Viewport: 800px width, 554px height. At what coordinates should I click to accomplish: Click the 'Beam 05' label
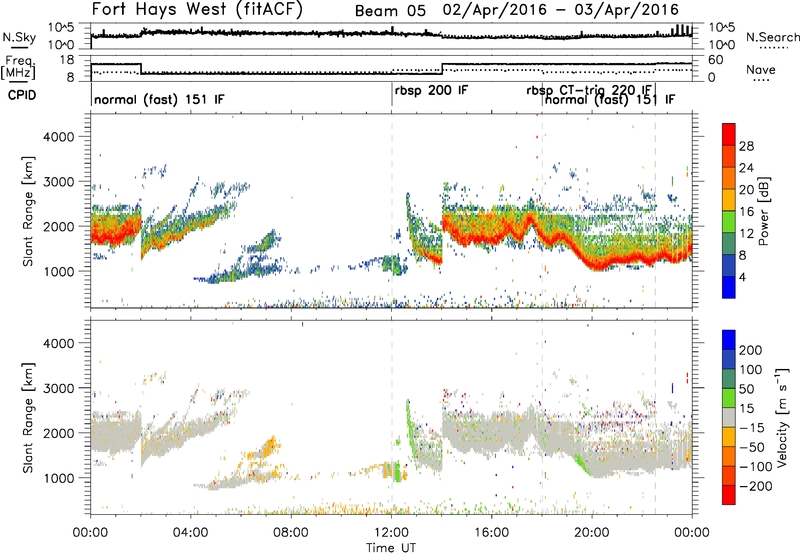pyautogui.click(x=390, y=11)
